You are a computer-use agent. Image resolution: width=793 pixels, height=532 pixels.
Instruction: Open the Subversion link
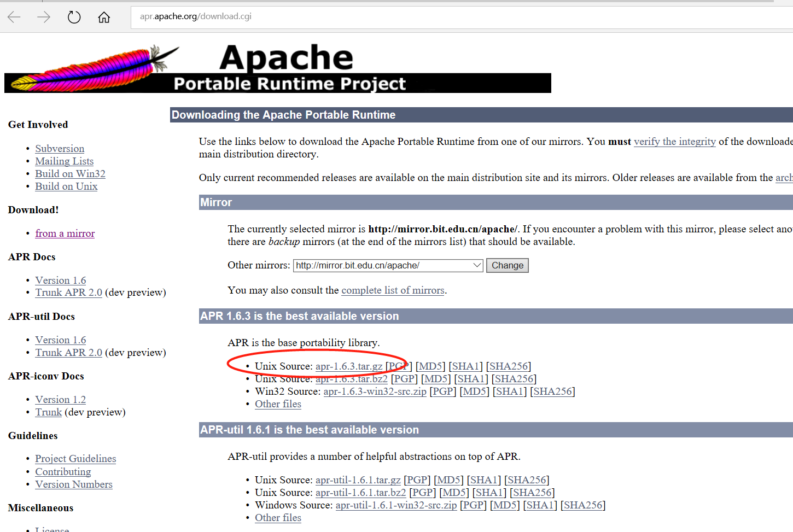coord(60,149)
